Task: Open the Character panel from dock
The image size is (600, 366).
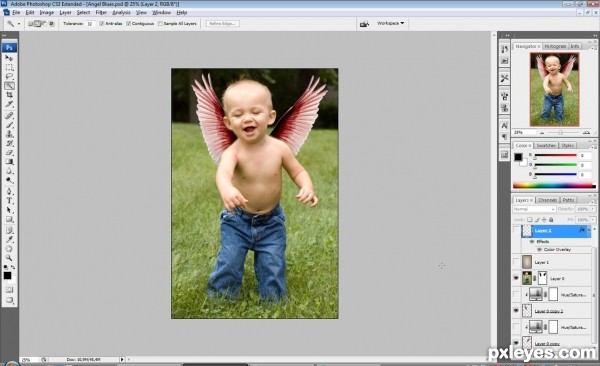Action: (504, 125)
